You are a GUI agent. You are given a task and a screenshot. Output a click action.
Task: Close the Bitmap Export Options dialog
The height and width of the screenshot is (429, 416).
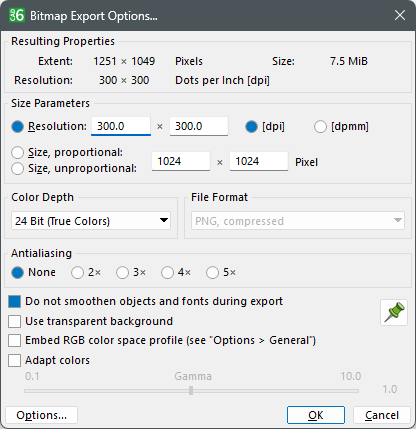pos(400,15)
